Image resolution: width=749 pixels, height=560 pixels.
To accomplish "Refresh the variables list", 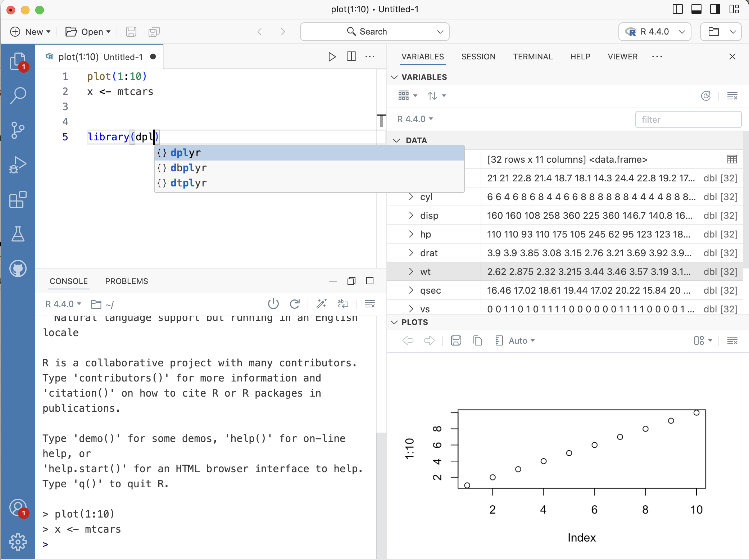I will pyautogui.click(x=706, y=96).
